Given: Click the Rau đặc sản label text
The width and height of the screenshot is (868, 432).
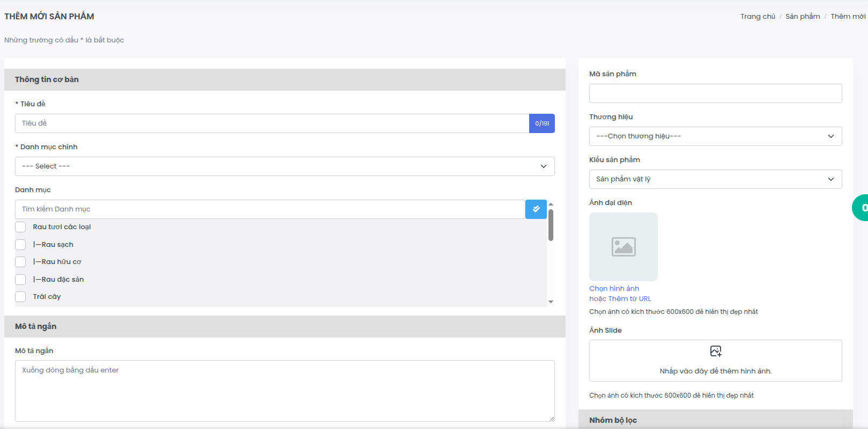Looking at the screenshot, I should (58, 280).
